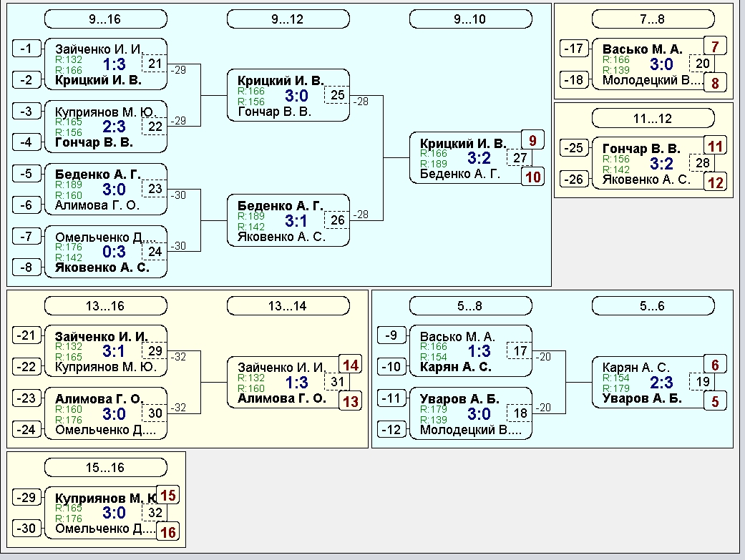Click match number 22 dashed box
This screenshot has width=745, height=560.
tap(155, 127)
